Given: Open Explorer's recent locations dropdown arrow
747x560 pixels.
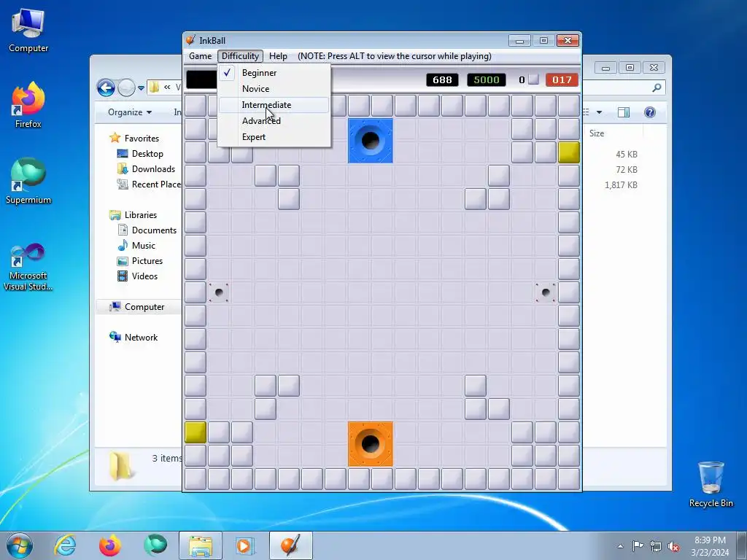Looking at the screenshot, I should (x=141, y=88).
